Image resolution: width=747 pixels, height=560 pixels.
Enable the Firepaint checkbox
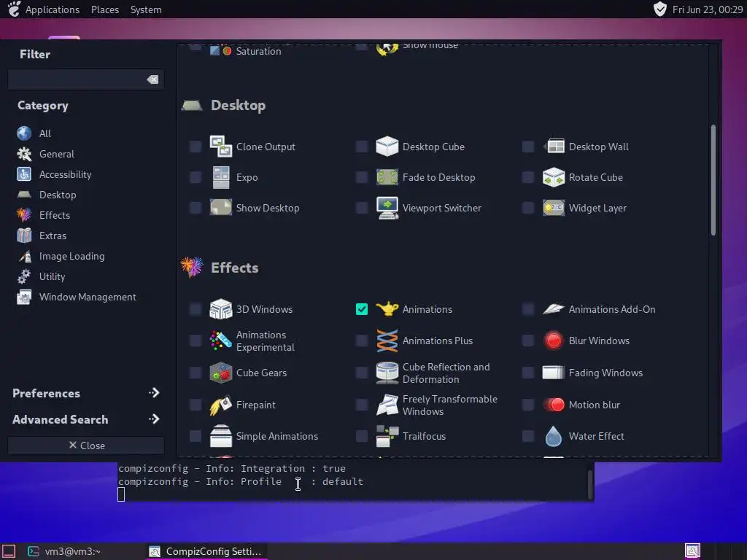tap(196, 405)
